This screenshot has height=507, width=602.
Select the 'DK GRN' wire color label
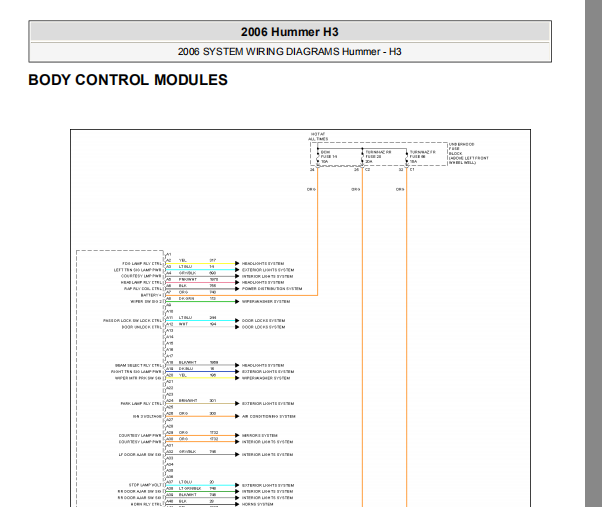point(186,298)
